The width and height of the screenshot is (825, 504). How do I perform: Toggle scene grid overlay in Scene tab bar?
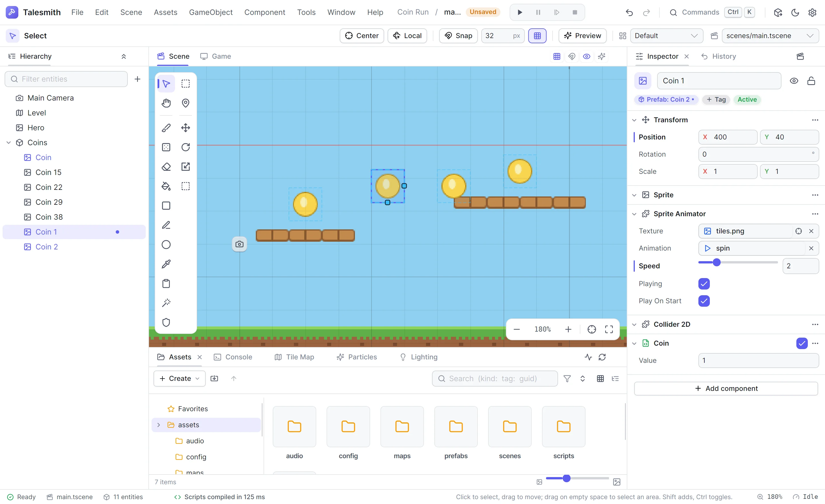(x=557, y=56)
